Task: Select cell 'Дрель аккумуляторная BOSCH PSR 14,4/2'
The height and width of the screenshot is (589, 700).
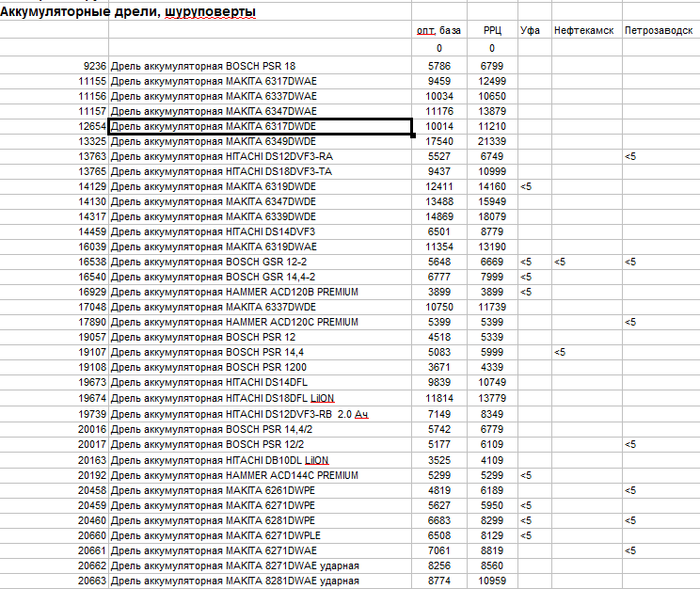Action: [x=260, y=430]
